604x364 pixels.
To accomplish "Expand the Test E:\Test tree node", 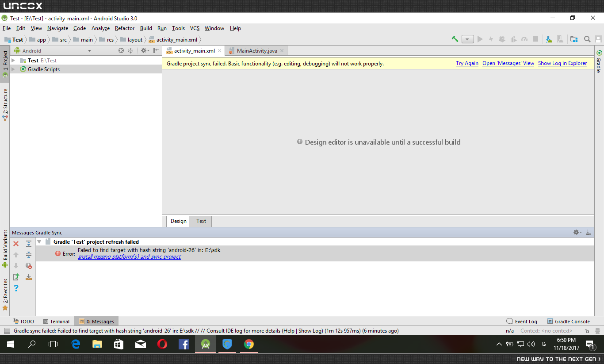I will click(x=14, y=61).
